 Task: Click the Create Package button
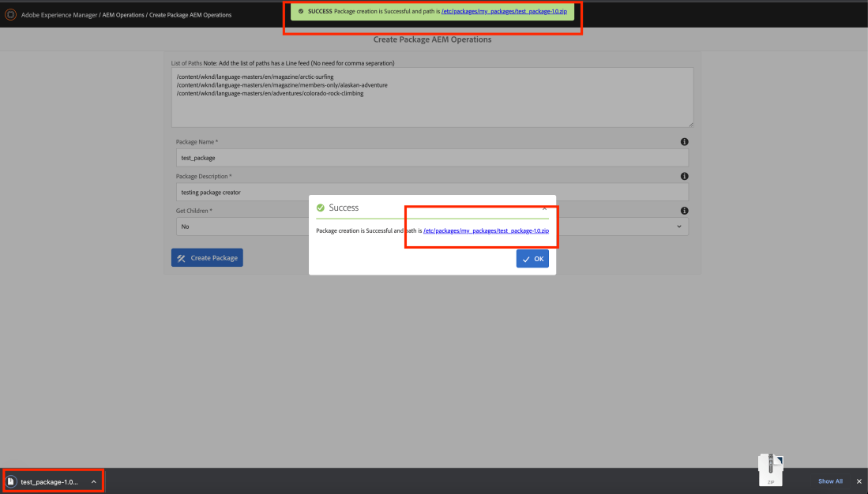[207, 258]
